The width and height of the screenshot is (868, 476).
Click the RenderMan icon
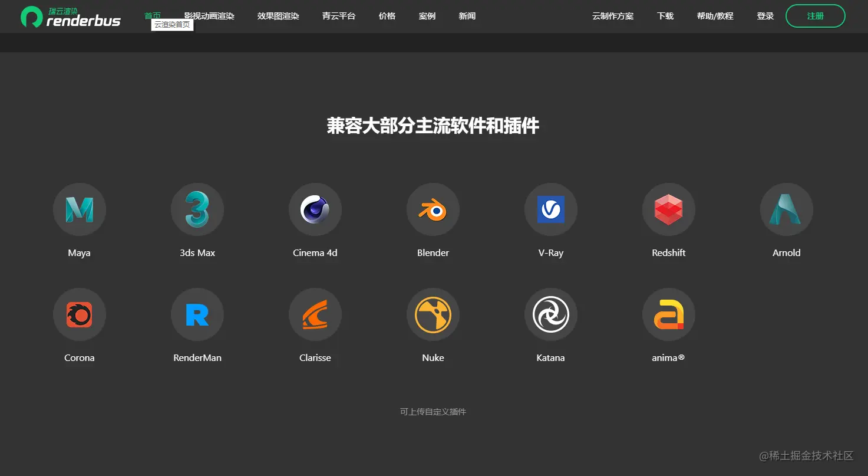click(197, 314)
